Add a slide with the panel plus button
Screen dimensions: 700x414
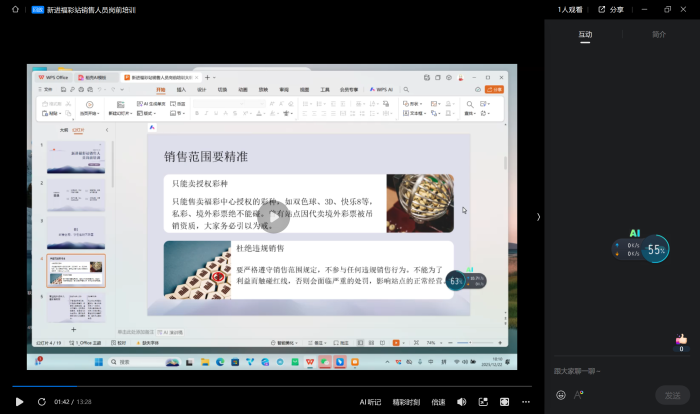(74, 330)
